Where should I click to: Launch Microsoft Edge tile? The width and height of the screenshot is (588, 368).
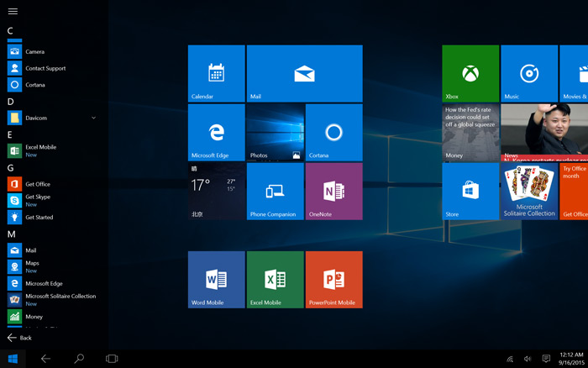(x=216, y=132)
